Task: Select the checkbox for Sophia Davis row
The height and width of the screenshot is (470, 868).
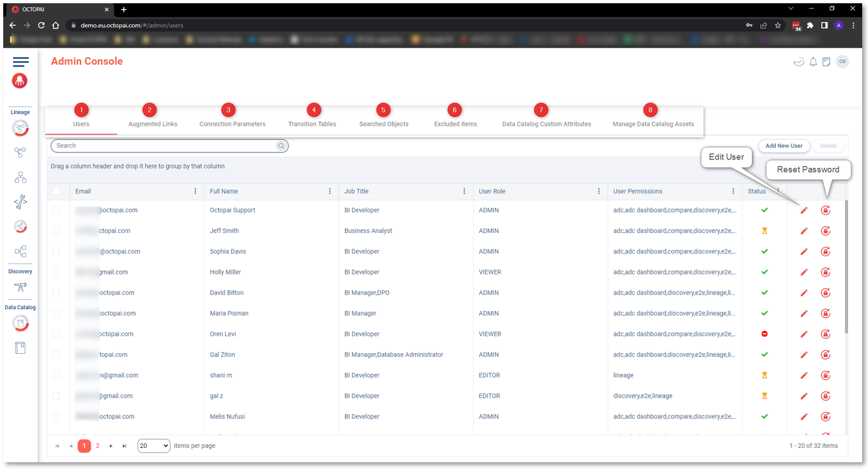Action: (56, 252)
